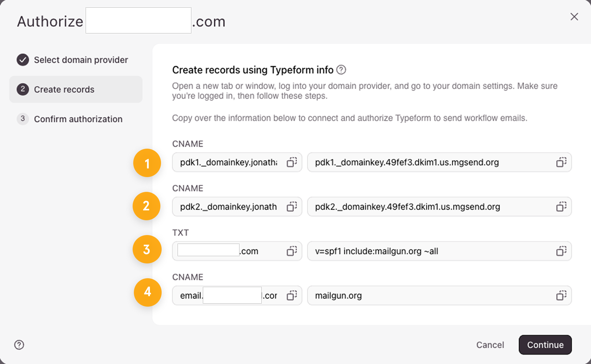
Task: Copy the TXT record host name
Action: click(x=291, y=251)
